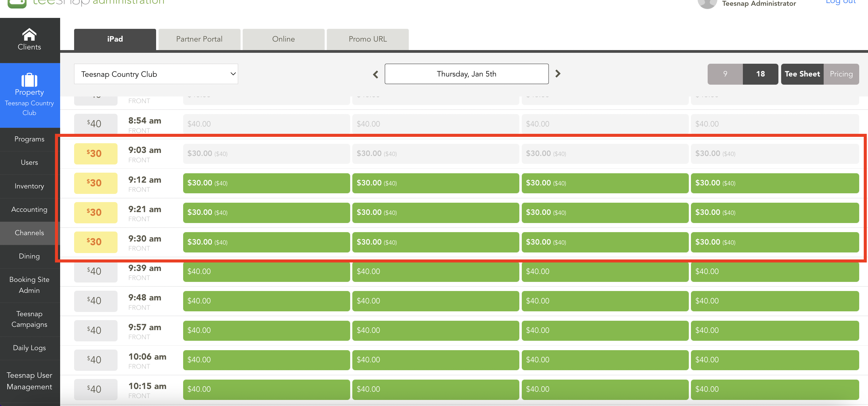Open the Inventory section
Image resolution: width=868 pixels, height=406 pixels.
[29, 185]
